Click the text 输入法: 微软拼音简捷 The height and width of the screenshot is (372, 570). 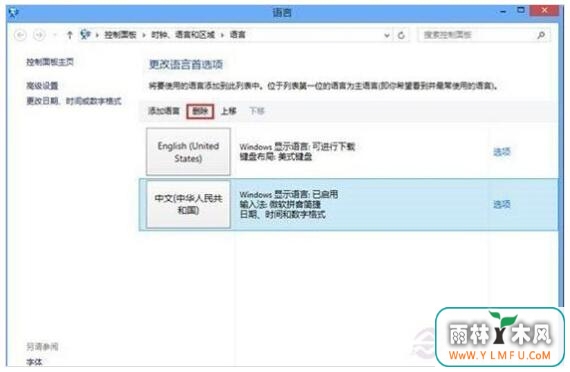pos(280,204)
